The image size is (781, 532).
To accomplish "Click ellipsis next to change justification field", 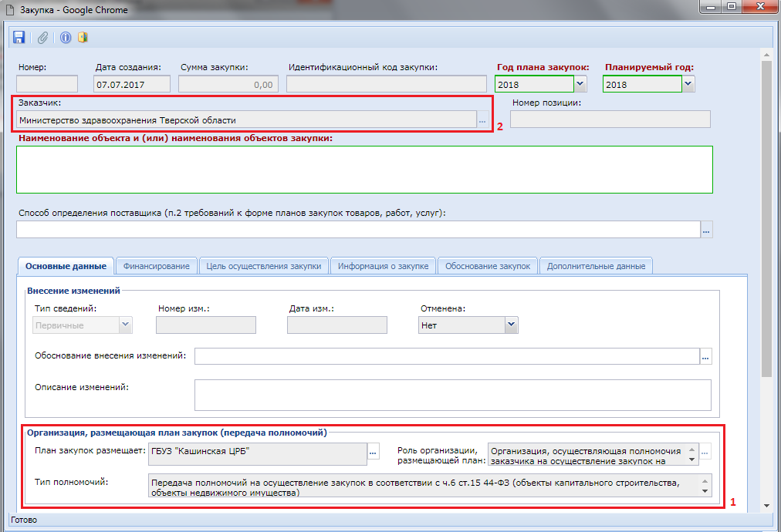I will click(705, 356).
